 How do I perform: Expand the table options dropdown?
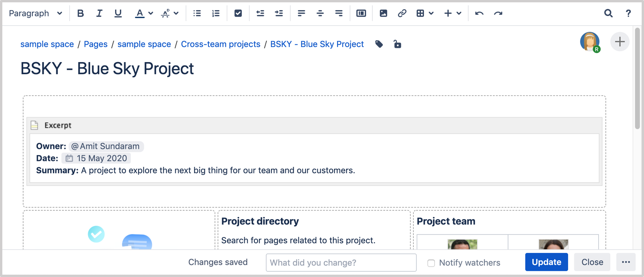[431, 14]
